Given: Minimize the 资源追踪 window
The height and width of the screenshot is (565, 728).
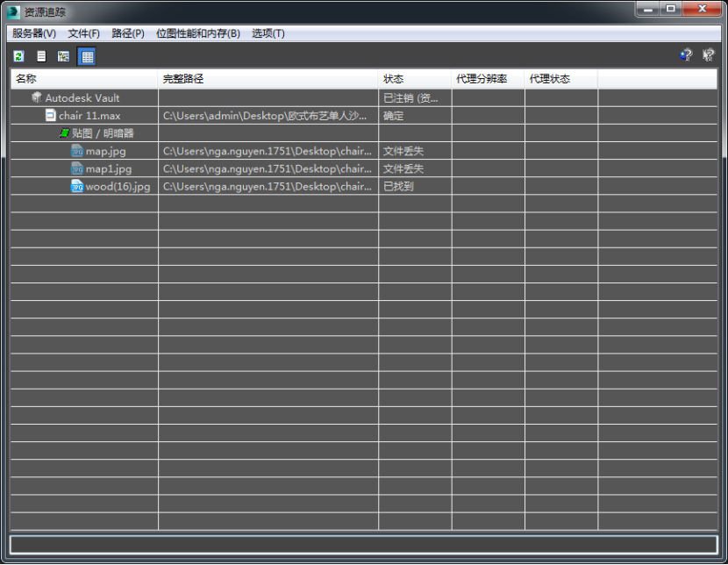Looking at the screenshot, I should click(648, 9).
